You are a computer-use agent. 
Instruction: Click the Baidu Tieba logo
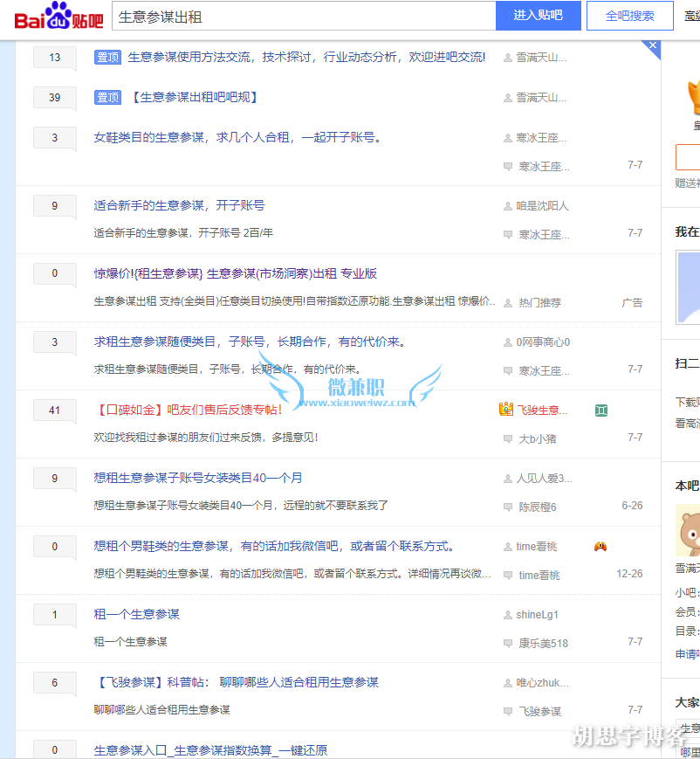58,16
